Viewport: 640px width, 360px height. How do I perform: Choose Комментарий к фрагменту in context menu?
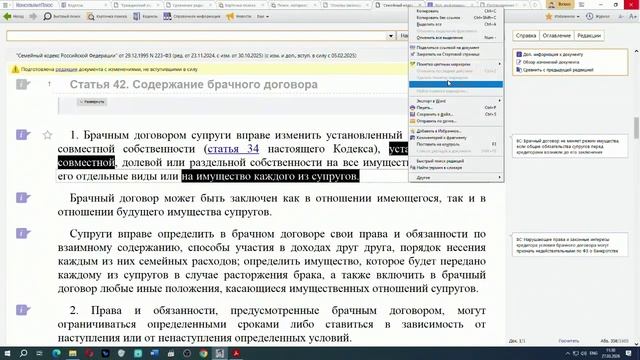click(456, 138)
